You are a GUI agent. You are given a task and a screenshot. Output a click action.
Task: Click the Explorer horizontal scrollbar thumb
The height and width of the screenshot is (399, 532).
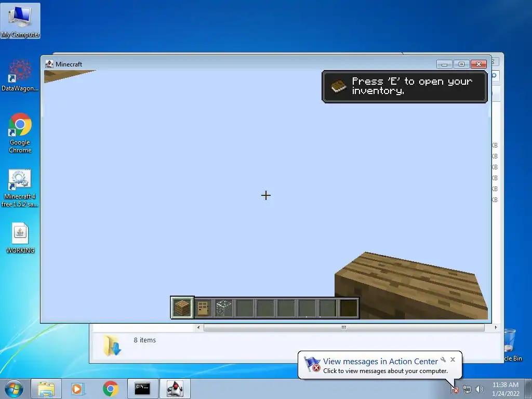[344, 327]
